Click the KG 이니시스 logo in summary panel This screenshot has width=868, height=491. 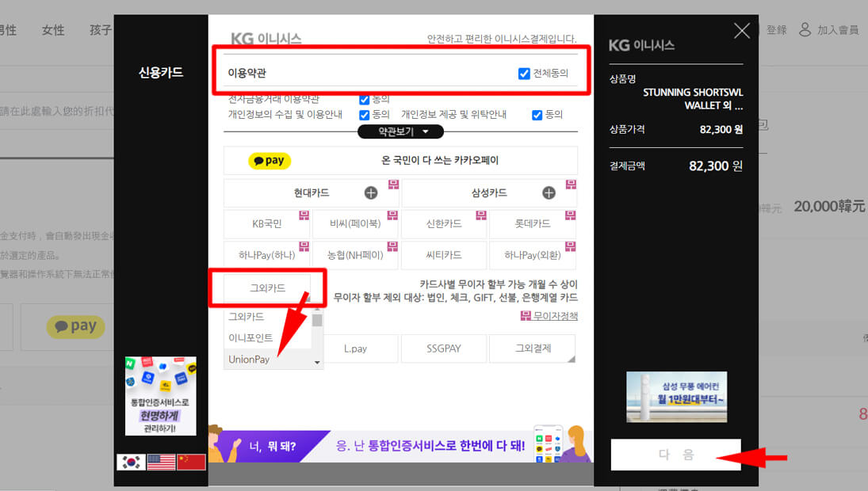coord(641,45)
